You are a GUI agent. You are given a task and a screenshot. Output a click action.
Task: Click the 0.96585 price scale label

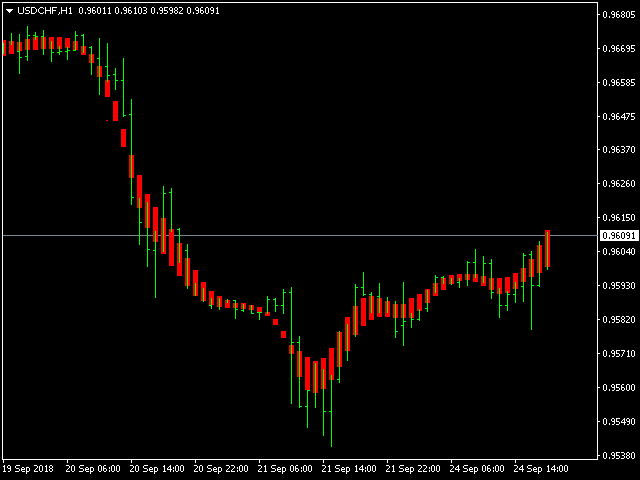(619, 82)
